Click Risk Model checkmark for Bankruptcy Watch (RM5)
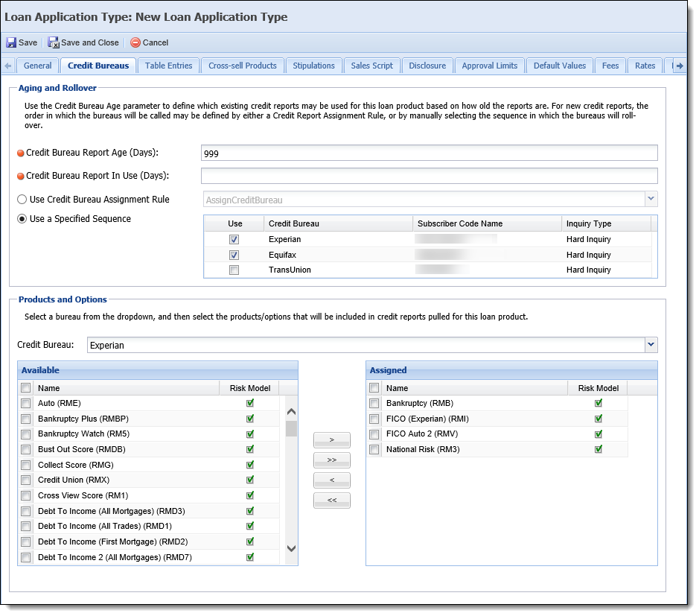Image resolution: width=699 pixels, height=616 pixels. (250, 434)
